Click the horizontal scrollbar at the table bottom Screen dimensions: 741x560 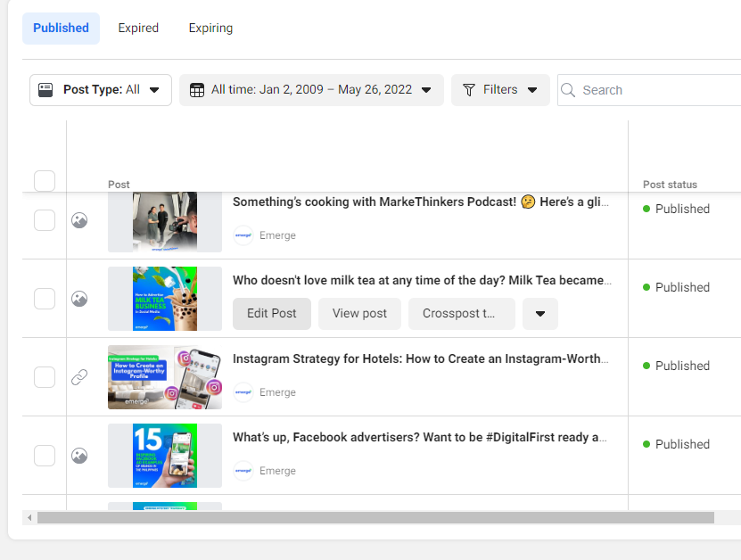(x=375, y=517)
